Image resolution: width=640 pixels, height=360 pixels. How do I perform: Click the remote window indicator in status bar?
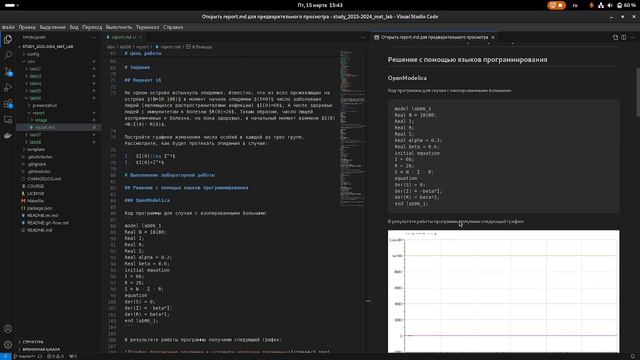[5, 356]
